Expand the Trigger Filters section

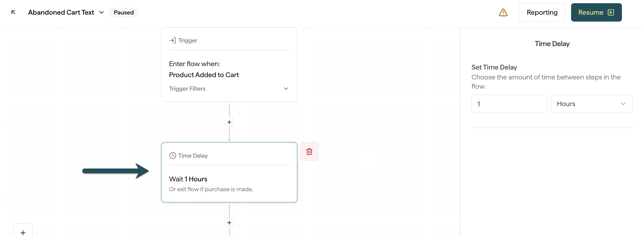pos(229,89)
